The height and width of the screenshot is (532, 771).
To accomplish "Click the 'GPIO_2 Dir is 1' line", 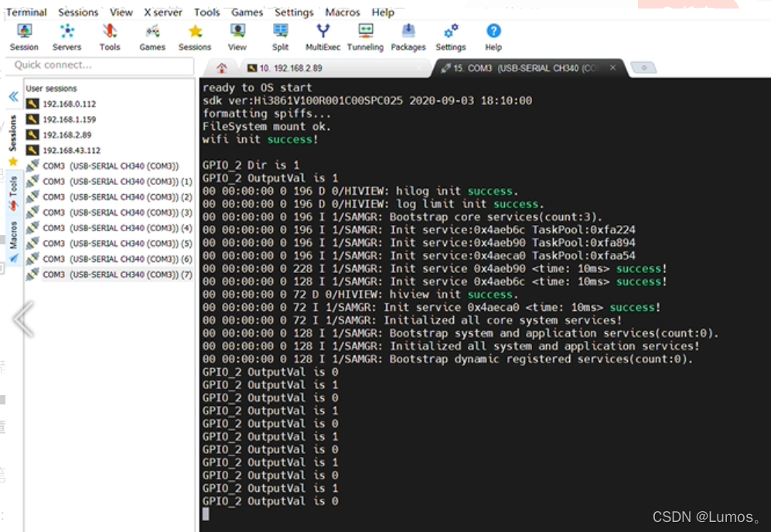I will pos(251,165).
